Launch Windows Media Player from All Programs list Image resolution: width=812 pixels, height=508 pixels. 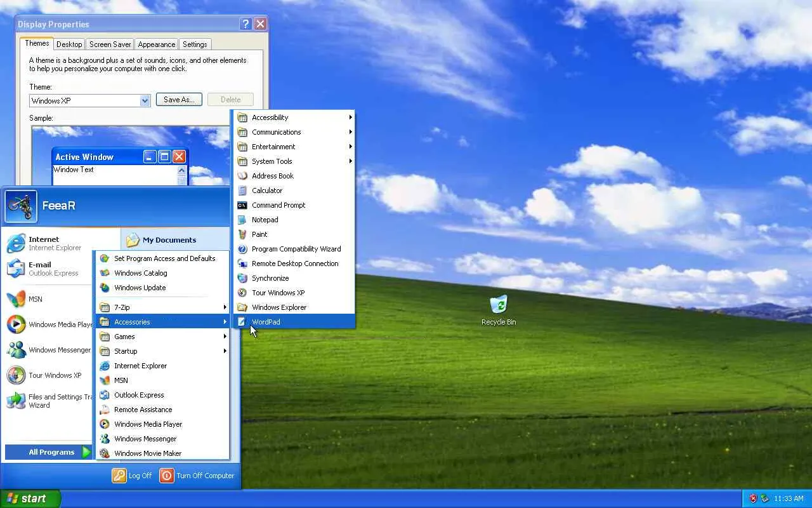click(x=162, y=424)
